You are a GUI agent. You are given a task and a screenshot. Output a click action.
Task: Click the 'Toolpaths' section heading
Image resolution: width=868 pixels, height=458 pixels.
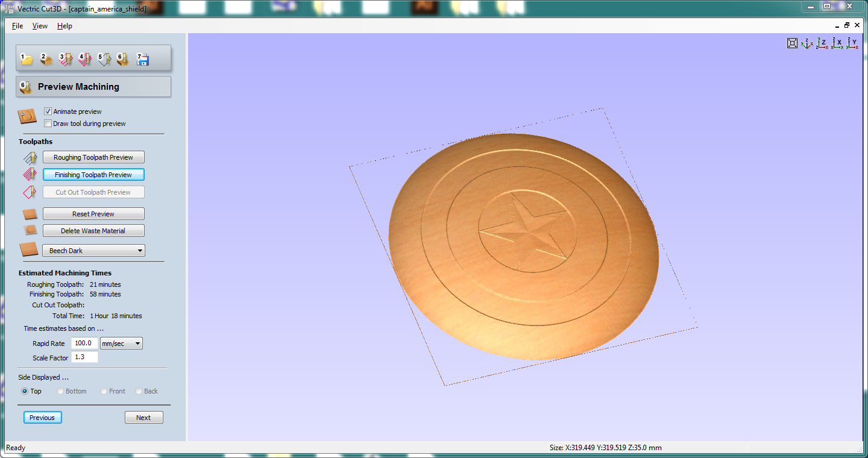click(x=36, y=142)
